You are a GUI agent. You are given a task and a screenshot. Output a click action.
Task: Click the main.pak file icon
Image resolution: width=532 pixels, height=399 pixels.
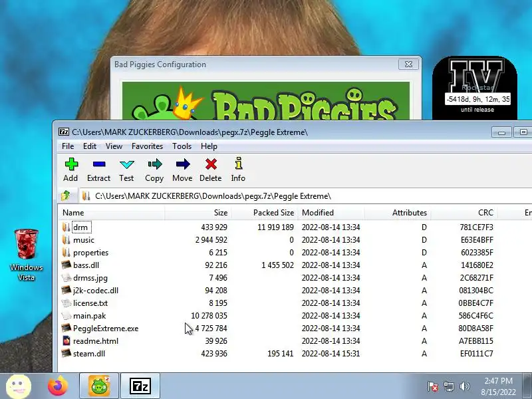[x=66, y=315]
